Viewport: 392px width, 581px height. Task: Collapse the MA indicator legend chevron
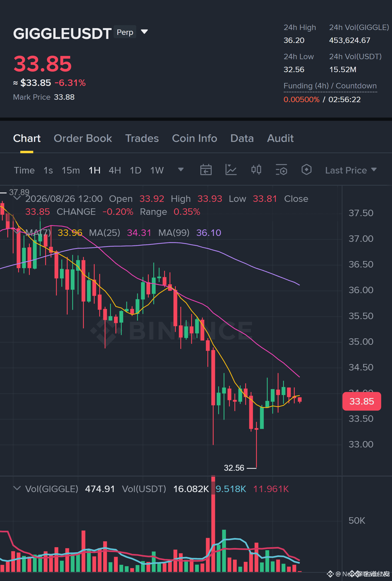pos(17,232)
